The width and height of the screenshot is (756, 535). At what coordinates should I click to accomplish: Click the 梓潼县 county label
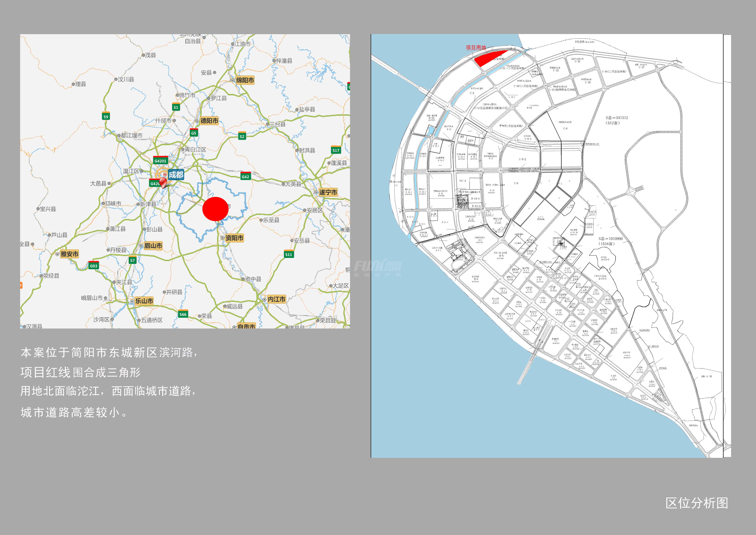point(284,61)
